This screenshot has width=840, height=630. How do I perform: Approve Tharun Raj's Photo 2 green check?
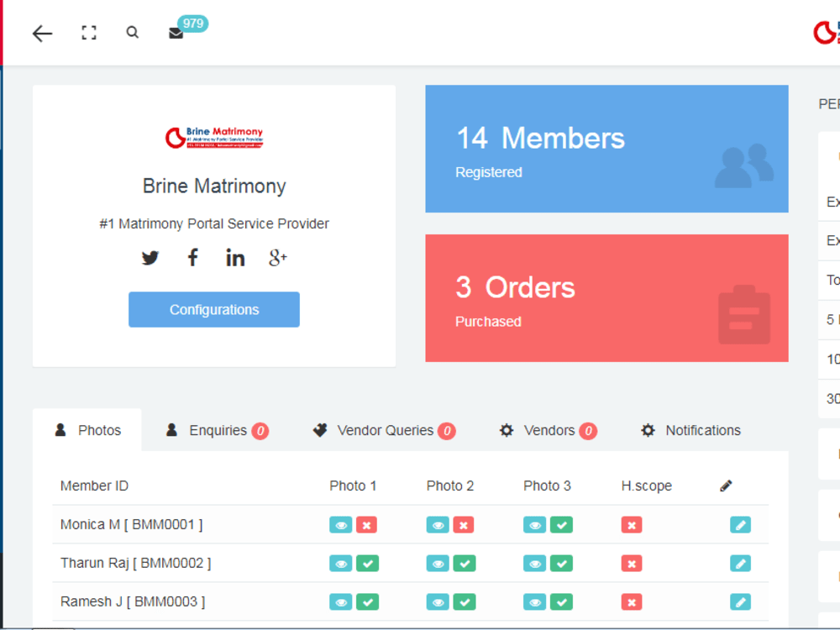(464, 563)
